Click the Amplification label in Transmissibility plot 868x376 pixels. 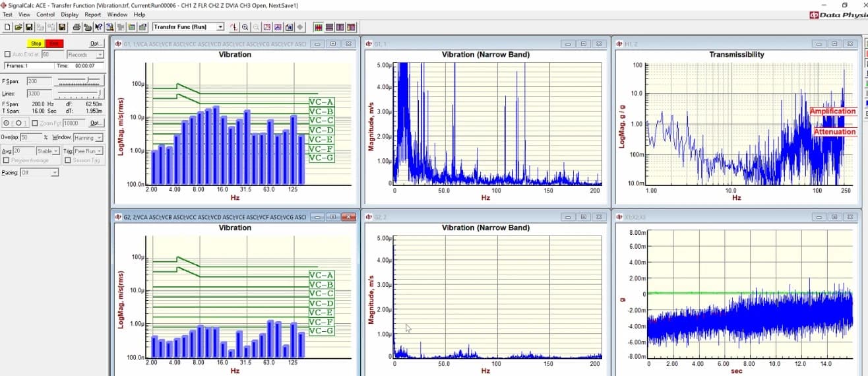point(833,111)
